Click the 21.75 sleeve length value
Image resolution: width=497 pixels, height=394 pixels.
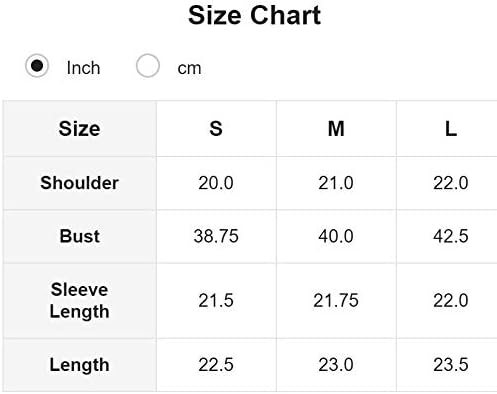[x=336, y=301]
